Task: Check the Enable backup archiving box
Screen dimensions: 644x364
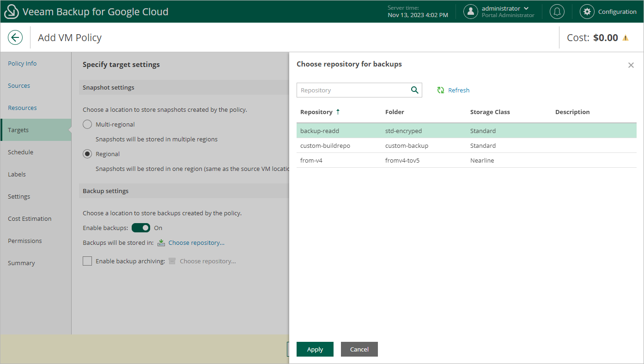Action: (87, 261)
